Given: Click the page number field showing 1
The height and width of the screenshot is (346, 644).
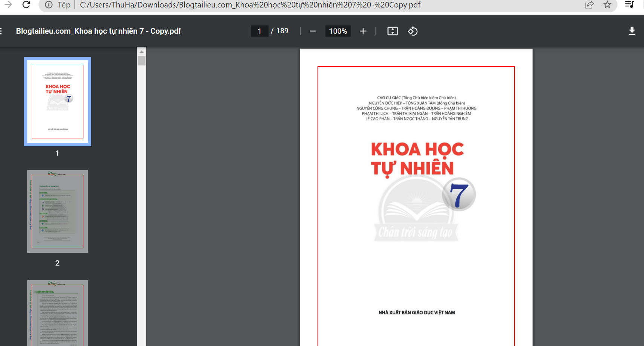Looking at the screenshot, I should [260, 31].
